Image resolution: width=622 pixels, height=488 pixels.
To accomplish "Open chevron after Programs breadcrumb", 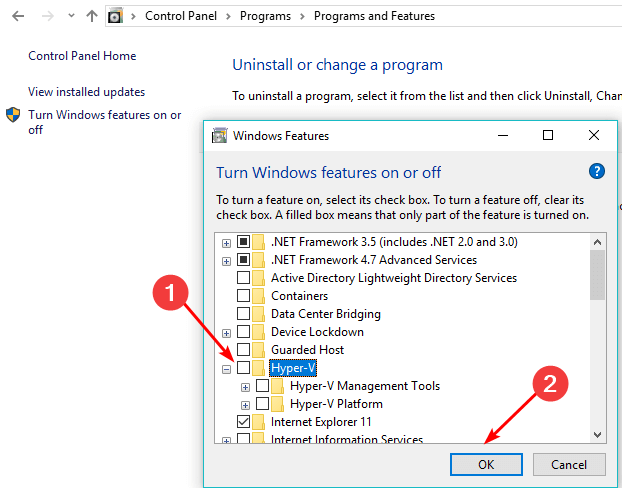I will pos(303,16).
